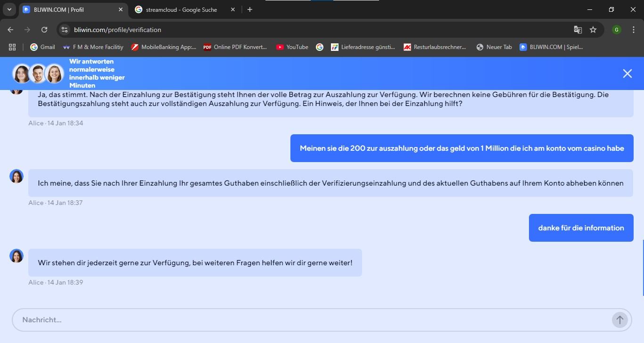This screenshot has width=644, height=343.
Task: Expand the tab search dropdown arrow
Action: [x=9, y=9]
